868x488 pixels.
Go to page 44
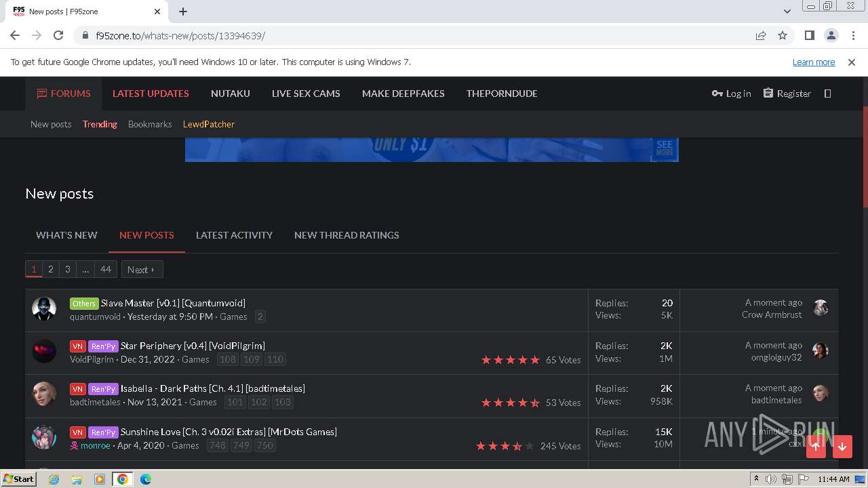pos(106,269)
